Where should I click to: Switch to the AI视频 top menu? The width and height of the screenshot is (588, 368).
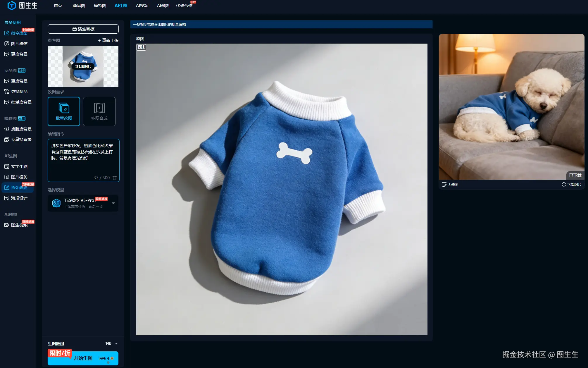point(142,6)
